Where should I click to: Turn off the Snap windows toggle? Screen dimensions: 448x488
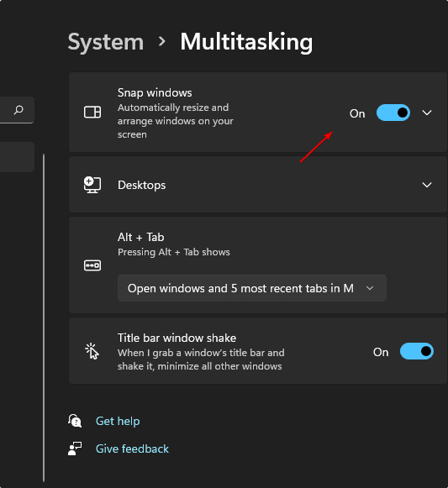393,113
